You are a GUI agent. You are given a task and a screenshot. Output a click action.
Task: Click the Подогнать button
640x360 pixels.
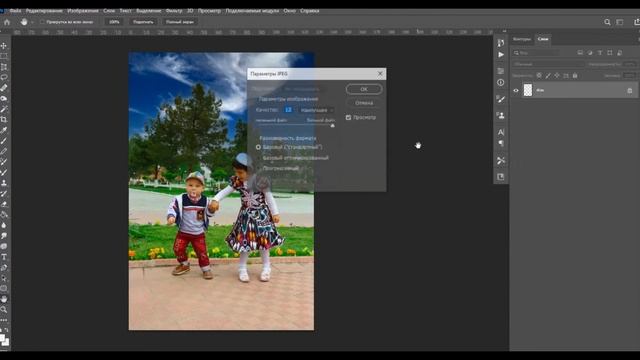coord(143,22)
